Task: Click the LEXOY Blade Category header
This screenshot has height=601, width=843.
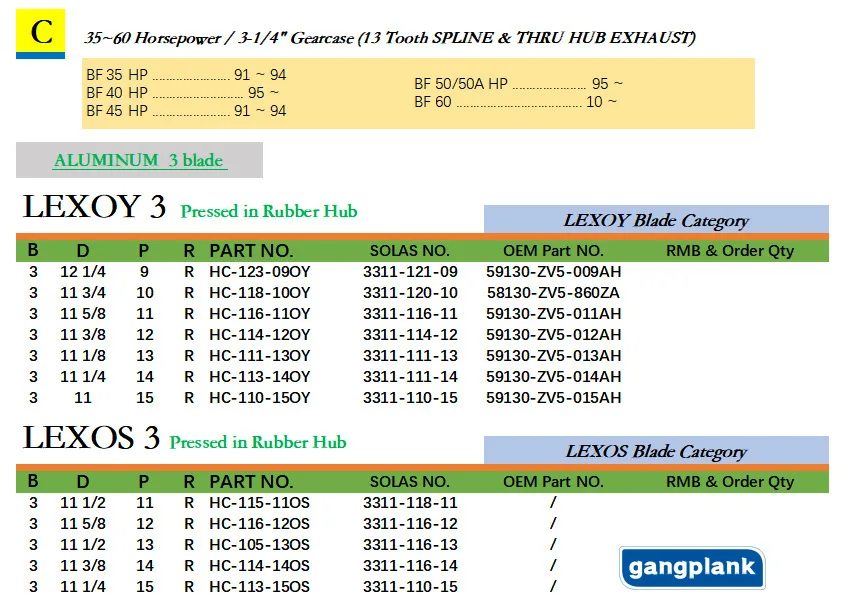Action: tap(656, 219)
